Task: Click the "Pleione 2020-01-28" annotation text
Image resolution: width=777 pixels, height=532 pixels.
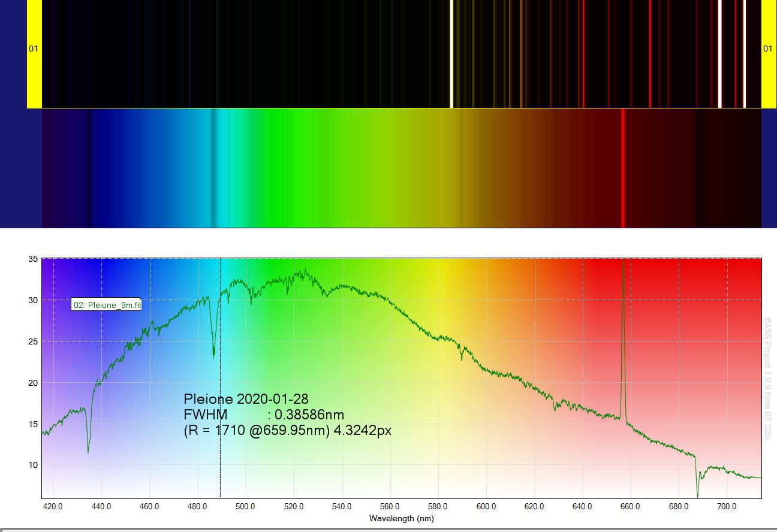Action: coord(246,400)
